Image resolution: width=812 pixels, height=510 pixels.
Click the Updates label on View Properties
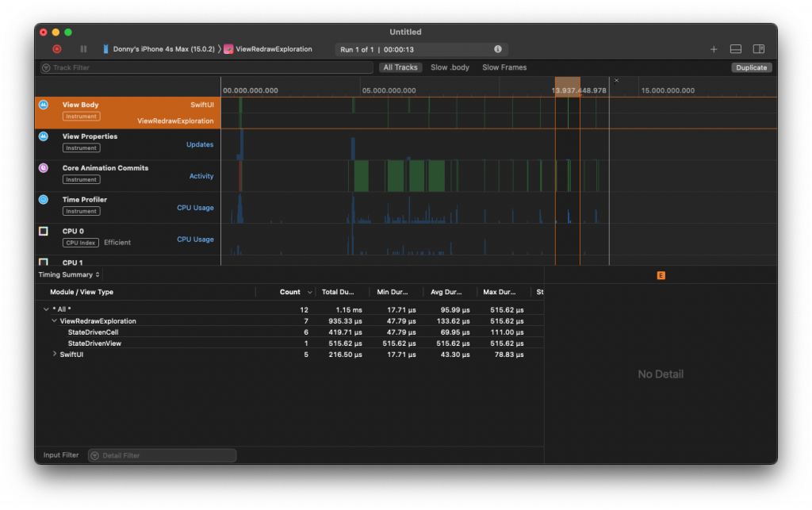coord(200,144)
